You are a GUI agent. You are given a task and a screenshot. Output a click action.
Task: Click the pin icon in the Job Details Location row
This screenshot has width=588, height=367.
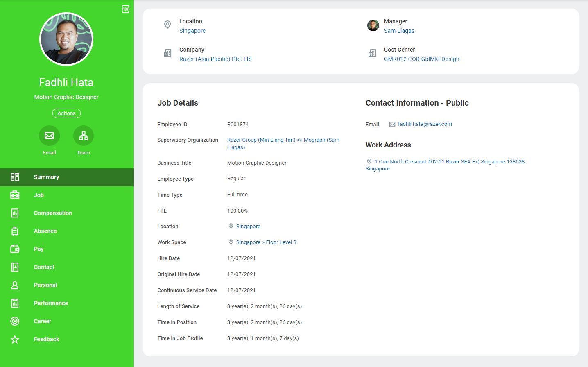[231, 226]
